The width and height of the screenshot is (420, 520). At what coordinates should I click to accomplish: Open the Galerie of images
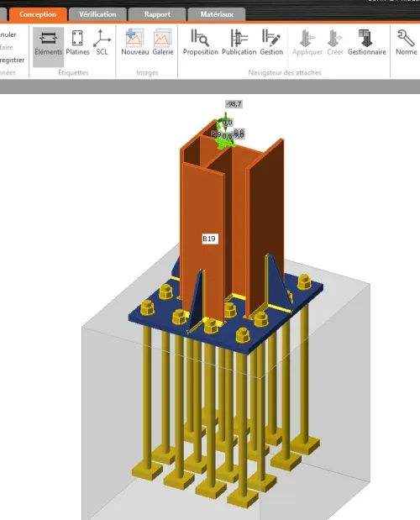point(163,43)
